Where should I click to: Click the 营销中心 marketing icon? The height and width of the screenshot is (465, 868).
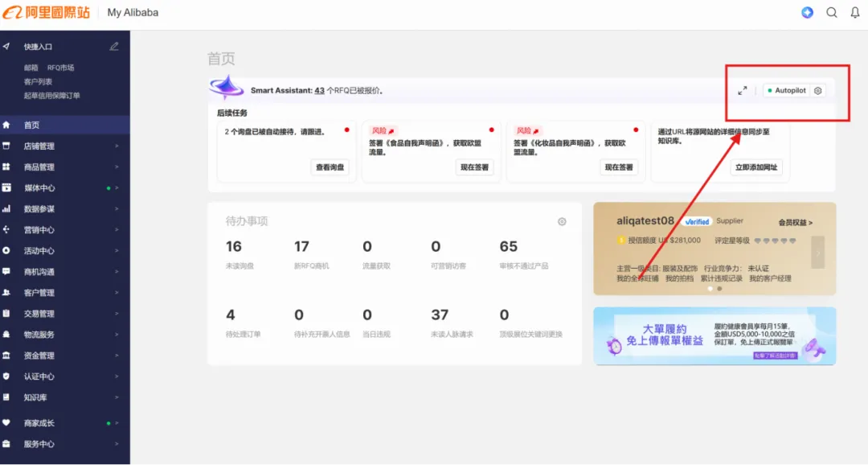point(6,229)
